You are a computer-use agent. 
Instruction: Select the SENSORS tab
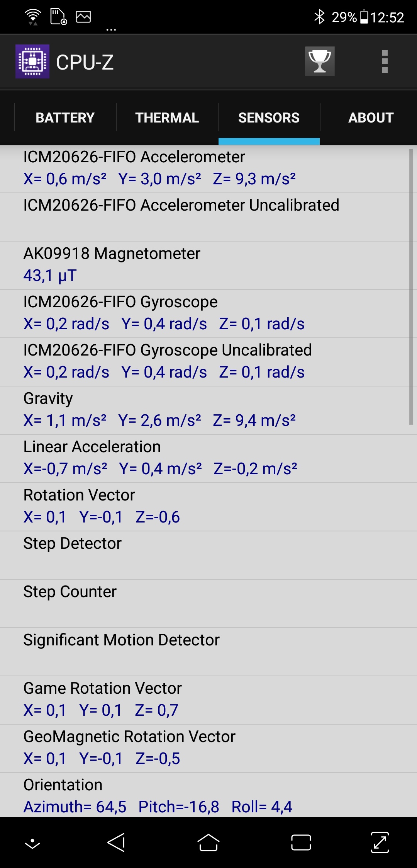(269, 117)
